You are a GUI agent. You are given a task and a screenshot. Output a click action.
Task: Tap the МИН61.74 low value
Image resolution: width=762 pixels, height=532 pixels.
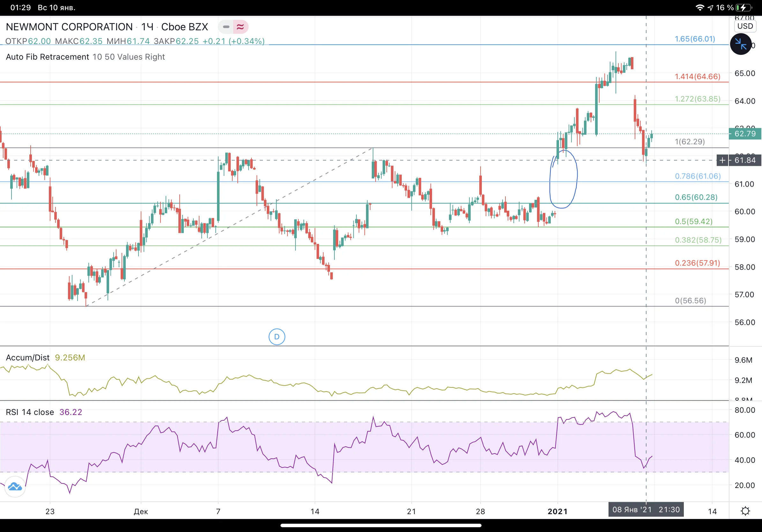coord(128,41)
